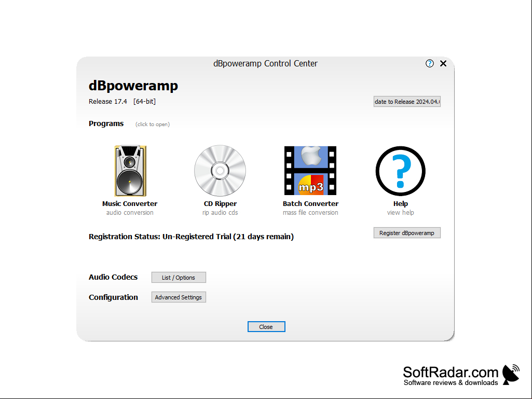
Task: Click the 'mass file conversion' subtitle text
Action: pos(310,213)
